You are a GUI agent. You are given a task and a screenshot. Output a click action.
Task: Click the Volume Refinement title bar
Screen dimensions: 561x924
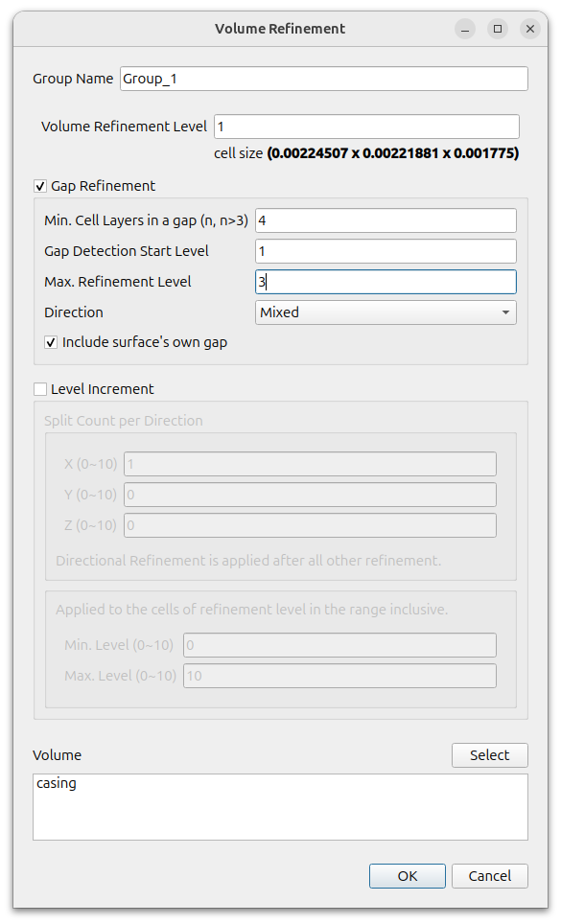coord(280,29)
